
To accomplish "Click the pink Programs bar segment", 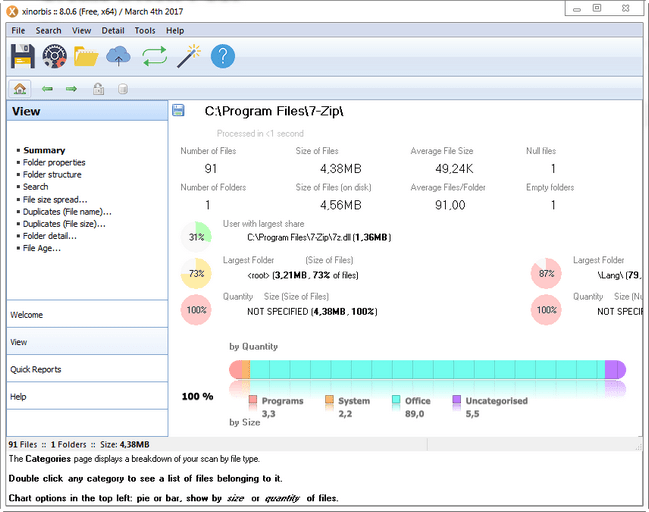I will [x=236, y=369].
